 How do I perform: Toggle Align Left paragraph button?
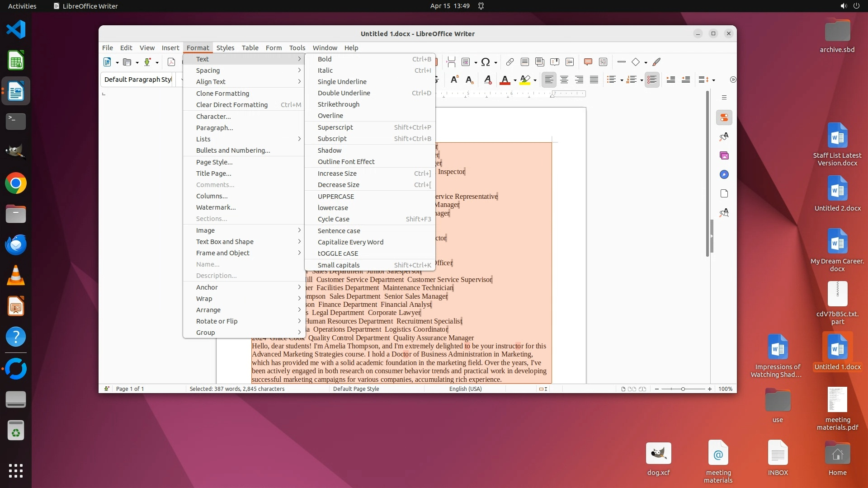click(549, 80)
